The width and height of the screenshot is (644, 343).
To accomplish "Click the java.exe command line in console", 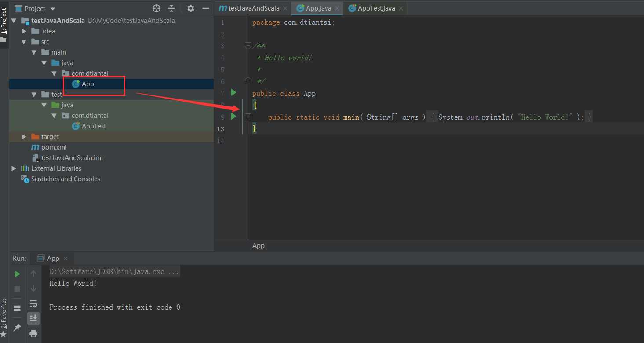I will pos(114,272).
